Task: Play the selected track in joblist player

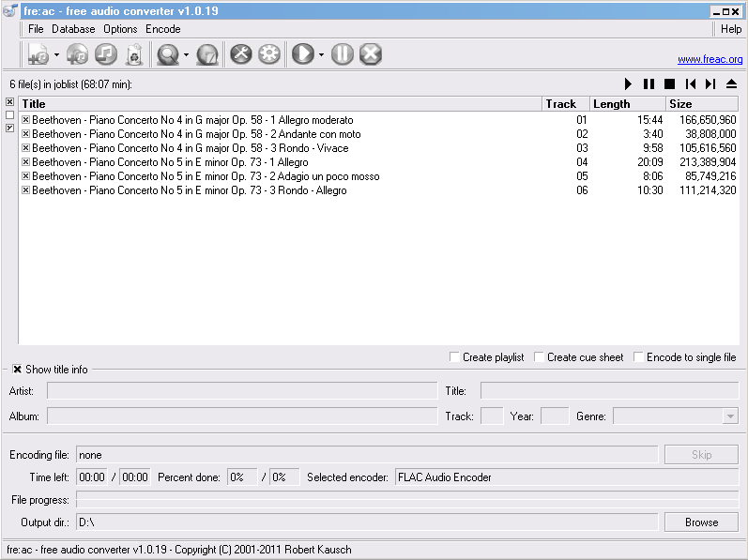Action: [628, 84]
